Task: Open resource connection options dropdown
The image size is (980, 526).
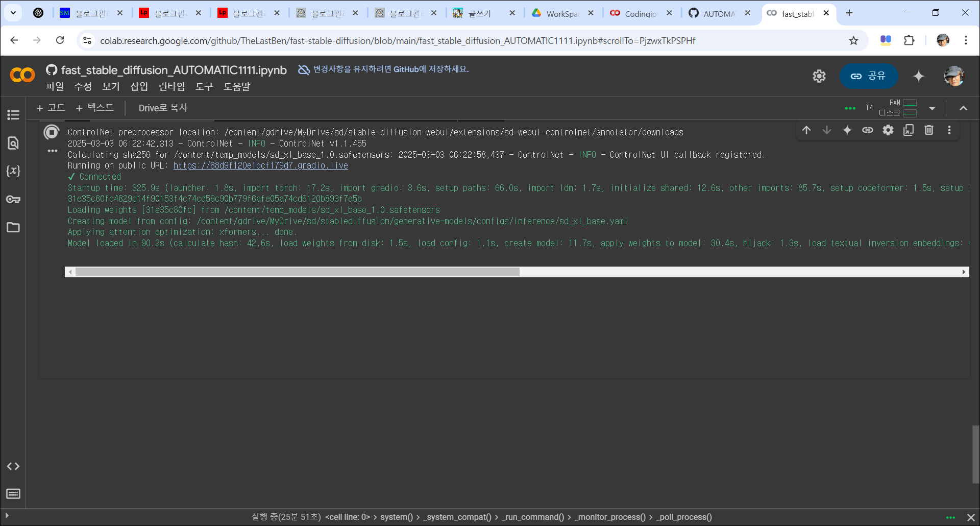Action: 932,108
